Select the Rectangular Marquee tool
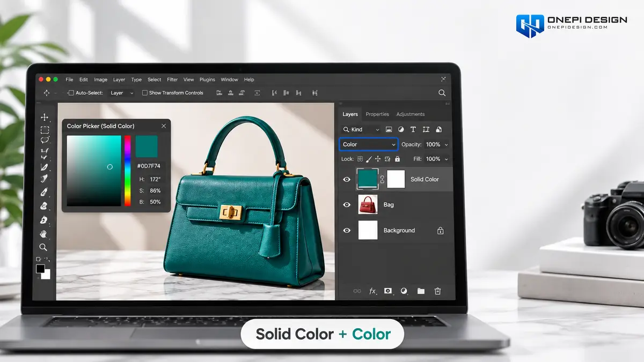This screenshot has height=362, width=644. [45, 130]
